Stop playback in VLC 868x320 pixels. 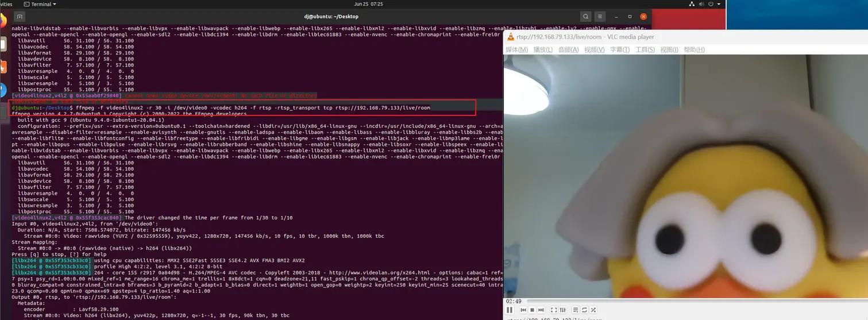click(x=532, y=310)
